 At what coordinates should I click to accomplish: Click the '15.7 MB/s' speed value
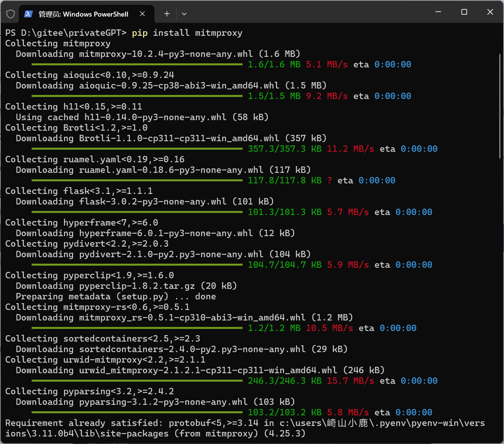(351, 381)
